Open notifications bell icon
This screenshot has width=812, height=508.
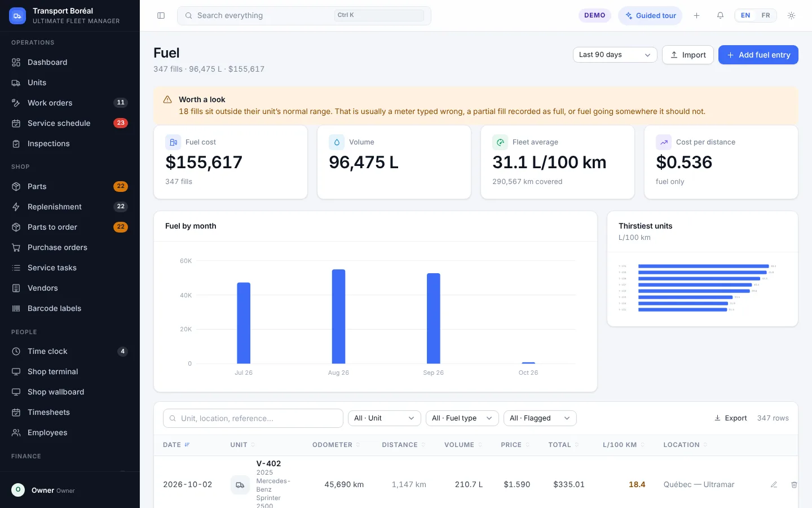pos(720,16)
